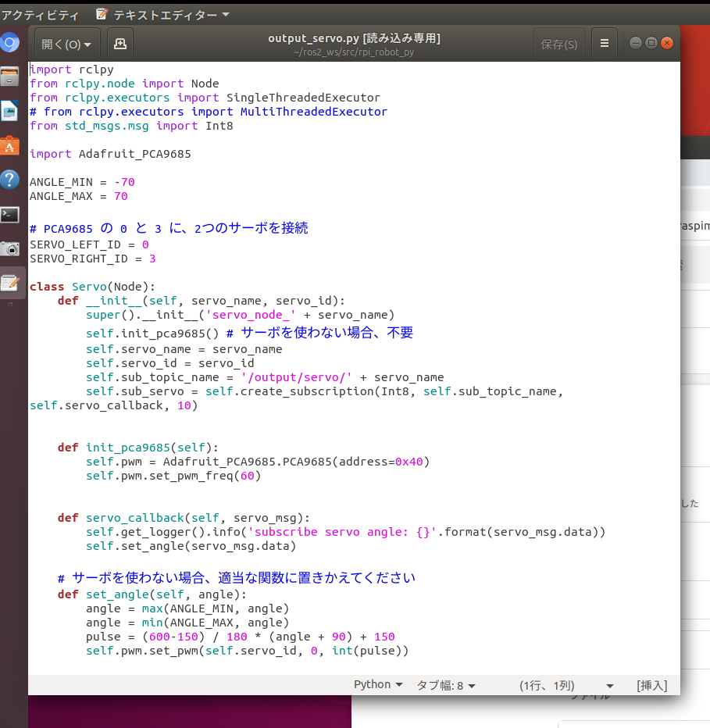Click the 'def init_pca9685(self):' line

[138, 448]
